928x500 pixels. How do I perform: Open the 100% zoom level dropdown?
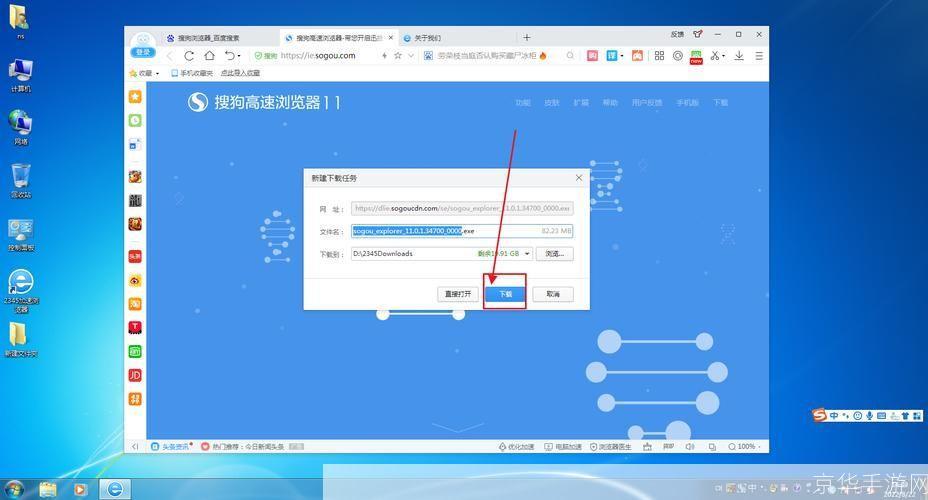point(745,447)
